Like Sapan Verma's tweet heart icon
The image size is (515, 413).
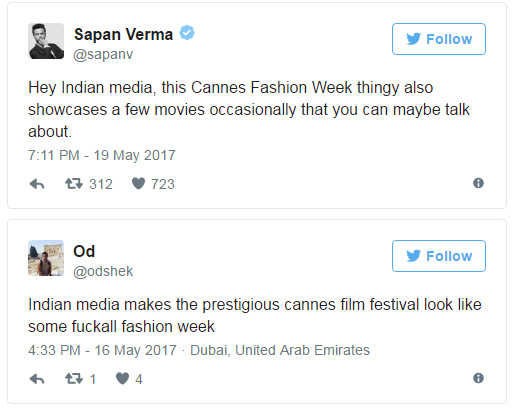click(x=138, y=184)
